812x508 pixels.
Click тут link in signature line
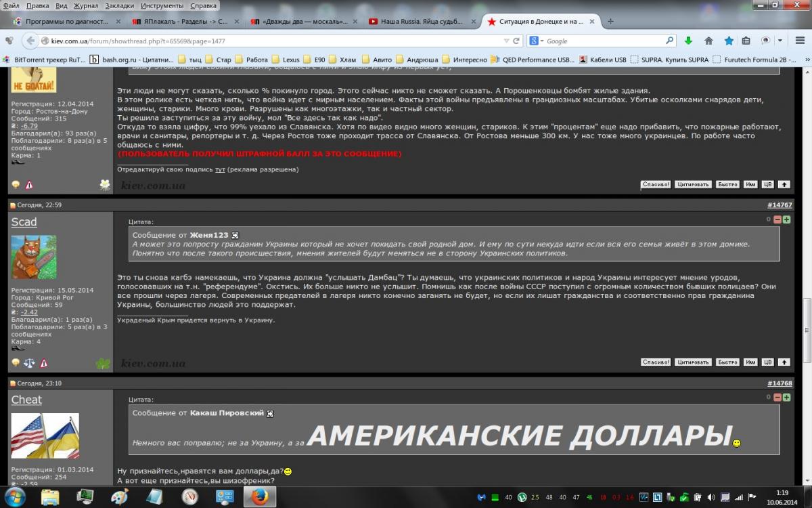pyautogui.click(x=220, y=169)
